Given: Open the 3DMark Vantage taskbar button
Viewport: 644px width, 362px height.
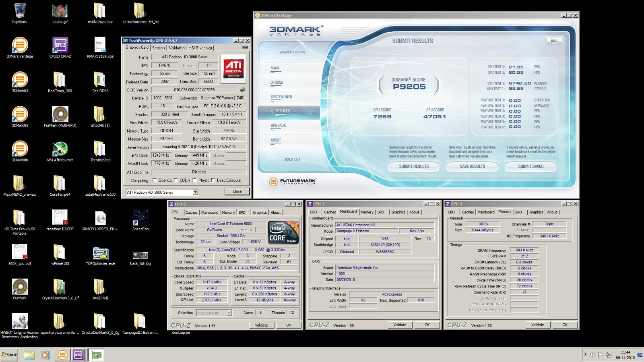Looking at the screenshot, I should click(62, 355).
